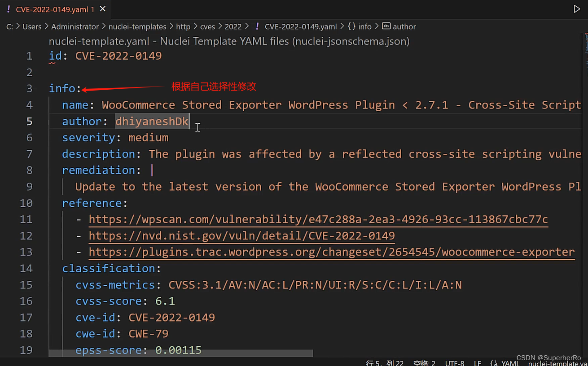Click line number 10 in the gutter
Viewport: 588px width, 366px height.
[x=26, y=203]
